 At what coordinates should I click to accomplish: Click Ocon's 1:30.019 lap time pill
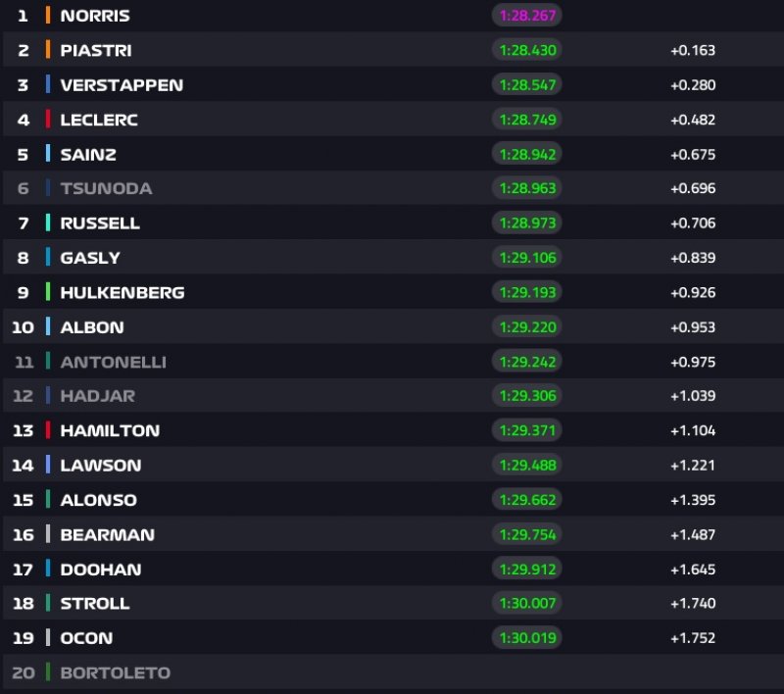(x=527, y=638)
